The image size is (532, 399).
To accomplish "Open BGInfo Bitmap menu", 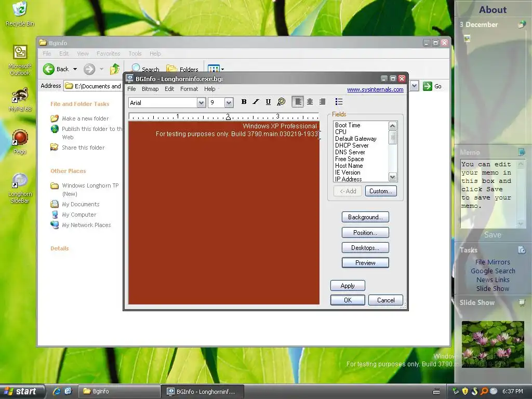I will [150, 89].
